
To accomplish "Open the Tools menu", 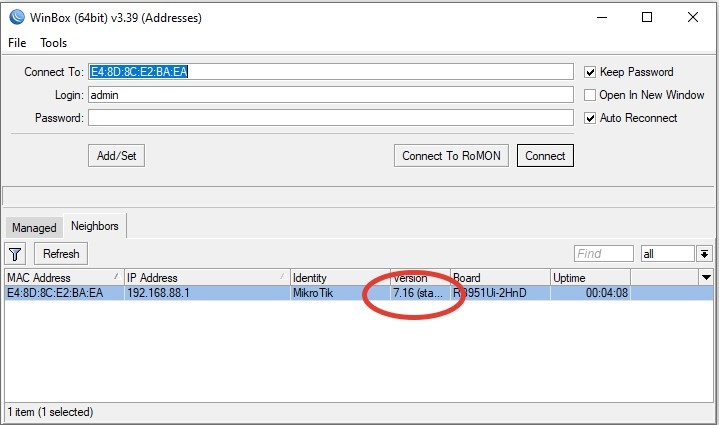I will (x=53, y=43).
